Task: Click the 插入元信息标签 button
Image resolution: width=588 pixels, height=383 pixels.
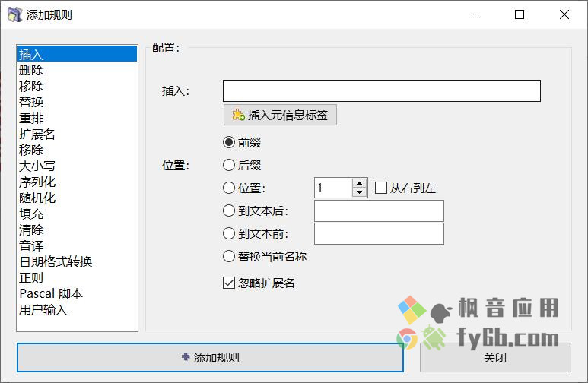Action: pyautogui.click(x=280, y=115)
